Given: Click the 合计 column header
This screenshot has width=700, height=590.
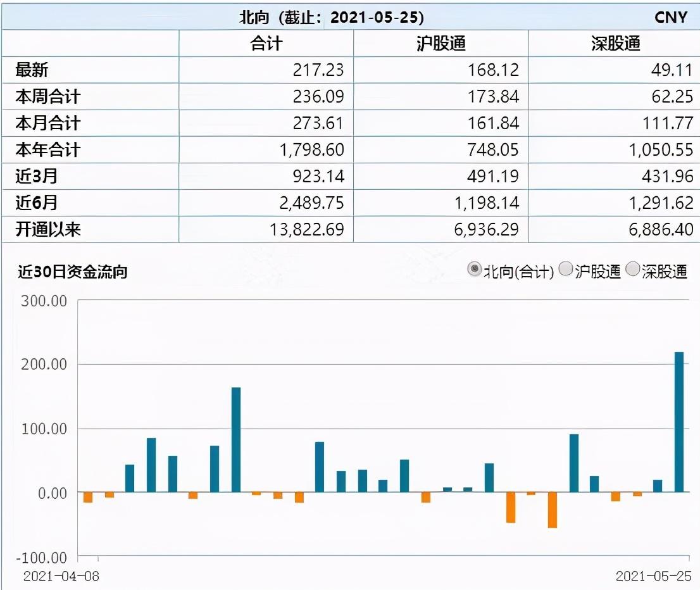Looking at the screenshot, I should pyautogui.click(x=266, y=44).
